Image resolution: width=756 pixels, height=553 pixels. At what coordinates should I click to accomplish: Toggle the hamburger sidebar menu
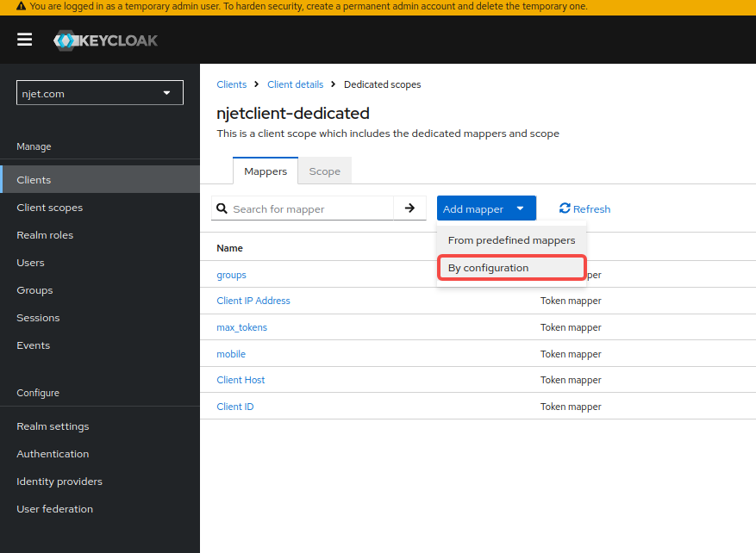point(24,40)
